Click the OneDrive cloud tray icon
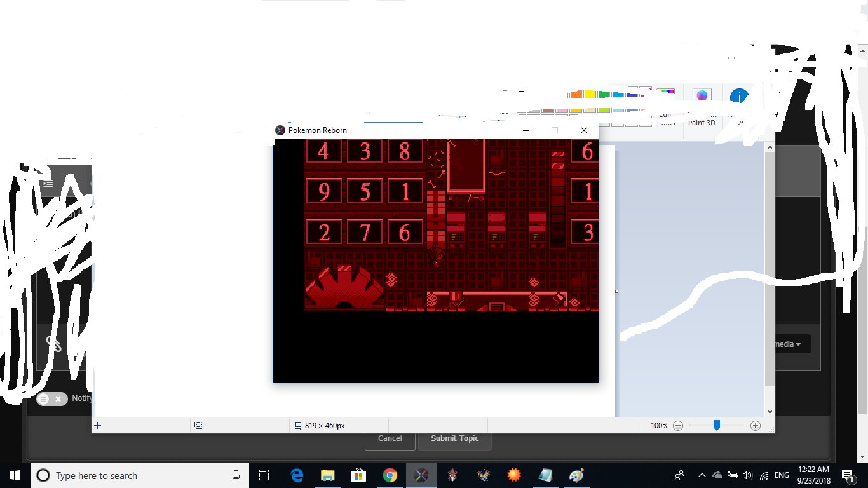The height and width of the screenshot is (488, 868). point(717,475)
